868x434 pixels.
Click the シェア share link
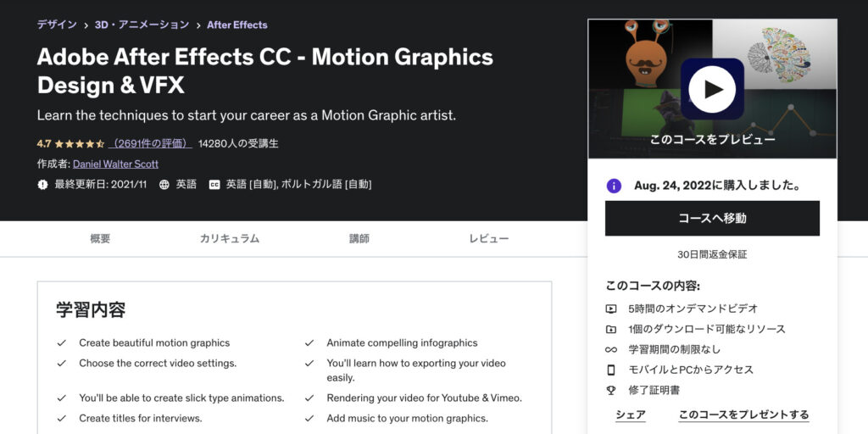(x=631, y=415)
